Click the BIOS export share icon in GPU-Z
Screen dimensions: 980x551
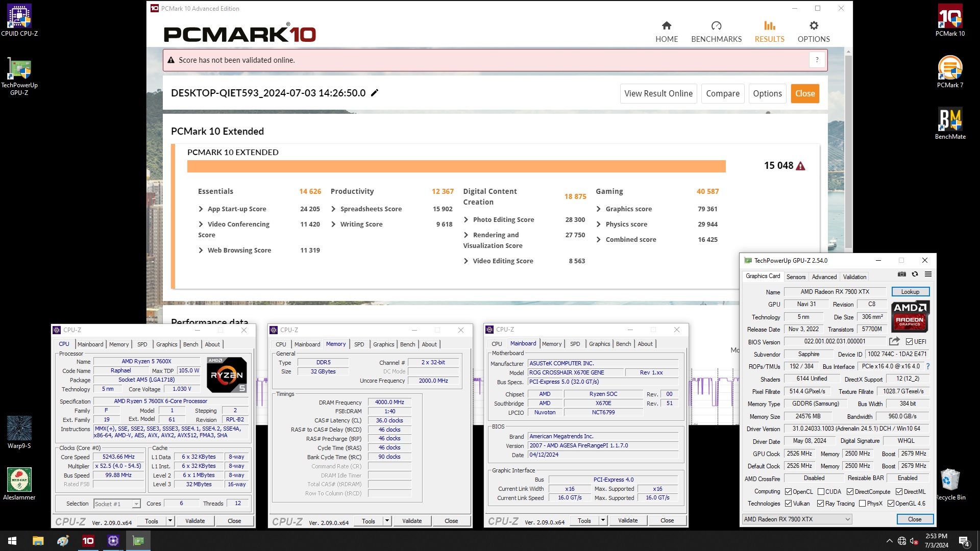(894, 341)
